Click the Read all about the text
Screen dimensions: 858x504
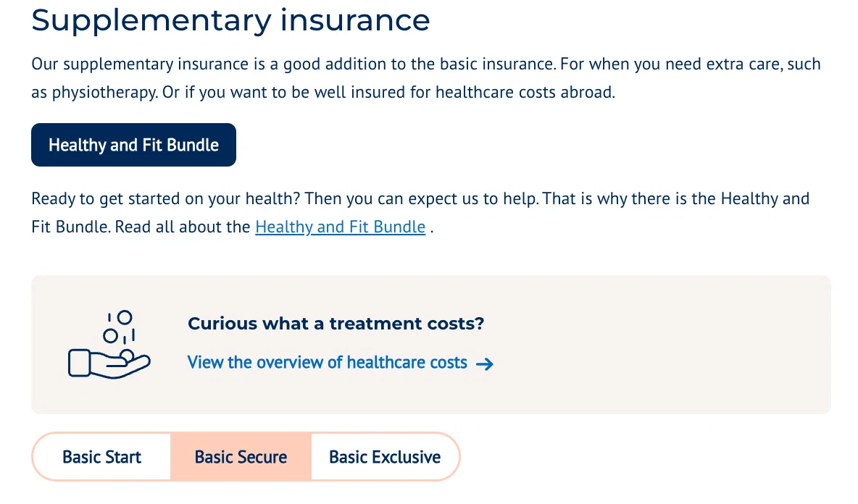pyautogui.click(x=183, y=227)
